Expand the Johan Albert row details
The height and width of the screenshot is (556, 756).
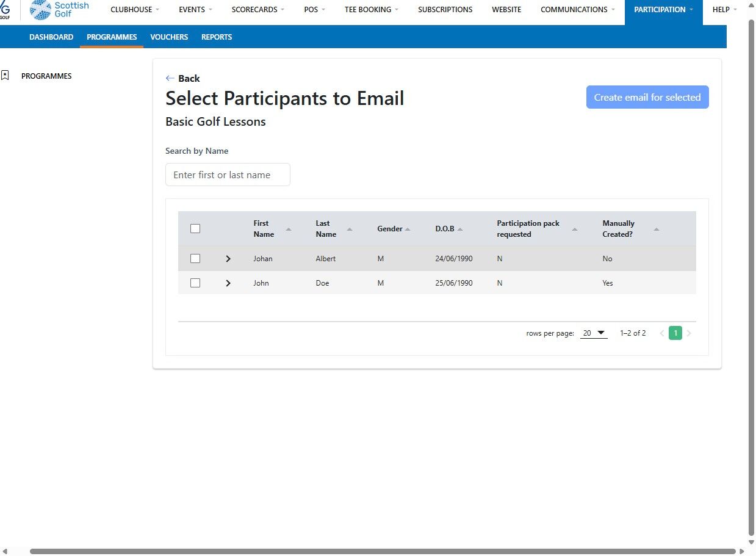pyautogui.click(x=228, y=259)
